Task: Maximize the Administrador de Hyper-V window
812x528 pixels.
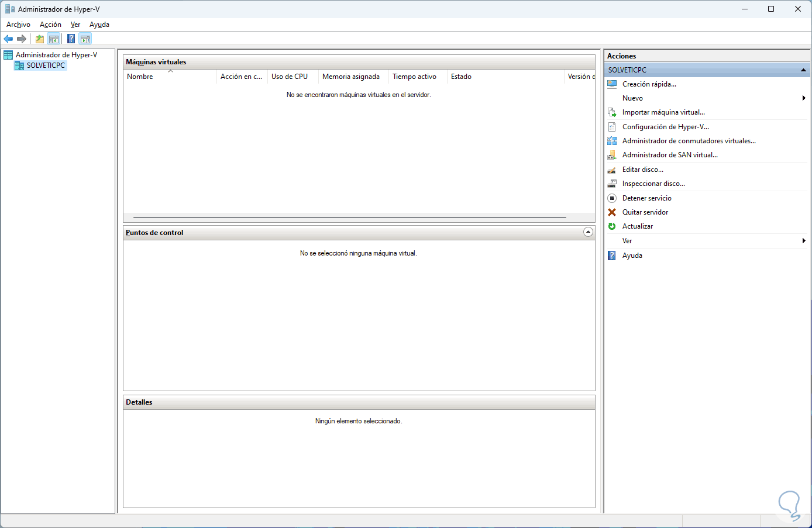Action: 771,9
